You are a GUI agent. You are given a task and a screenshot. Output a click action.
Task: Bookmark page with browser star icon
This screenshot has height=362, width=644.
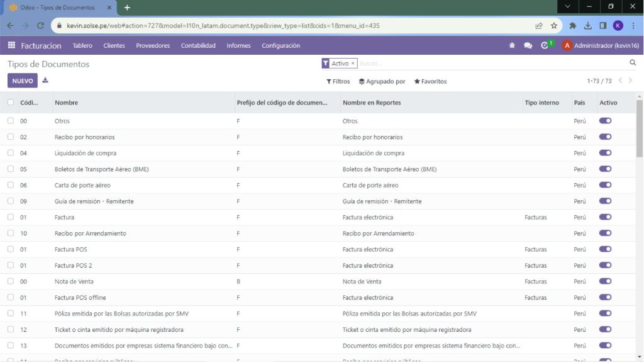point(554,26)
